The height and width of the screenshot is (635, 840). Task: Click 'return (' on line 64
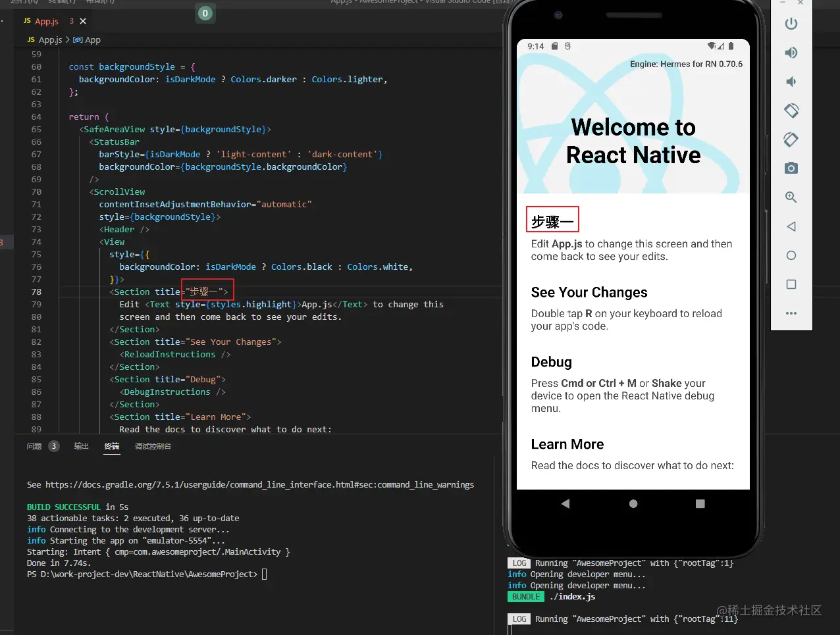pyautogui.click(x=89, y=117)
